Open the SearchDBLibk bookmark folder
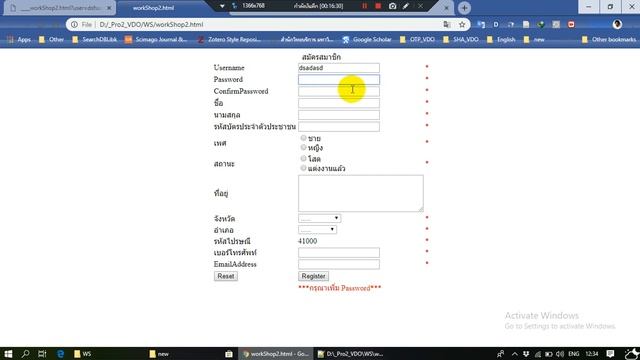Image resolution: width=640 pixels, height=360 pixels. [95, 40]
